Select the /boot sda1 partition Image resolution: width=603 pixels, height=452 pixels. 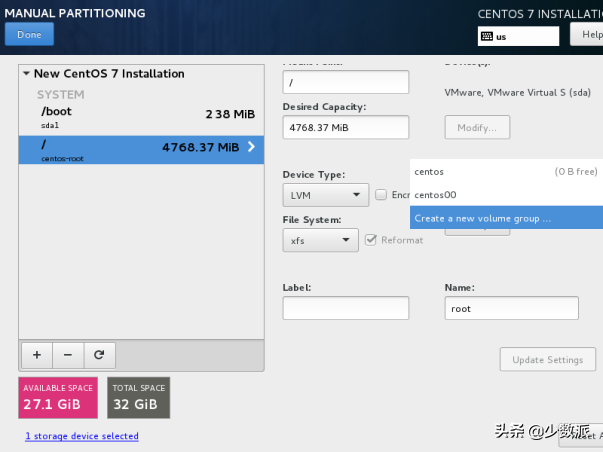coord(140,118)
